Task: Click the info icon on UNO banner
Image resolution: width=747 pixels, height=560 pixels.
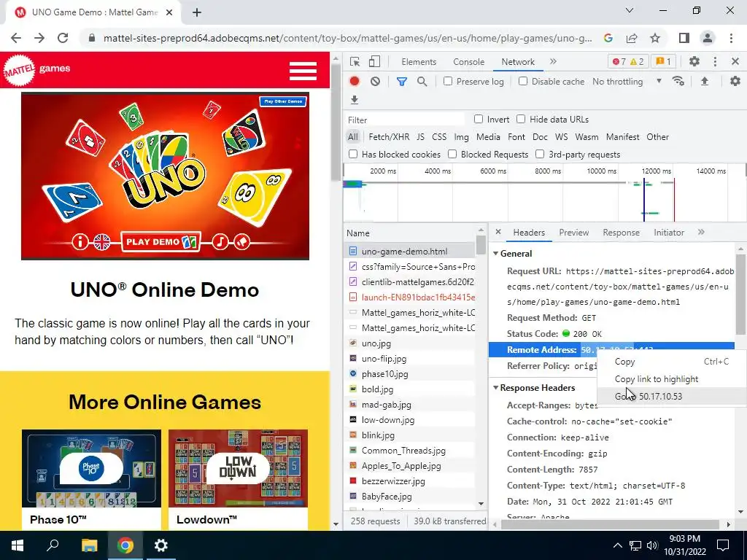Action: (80, 242)
